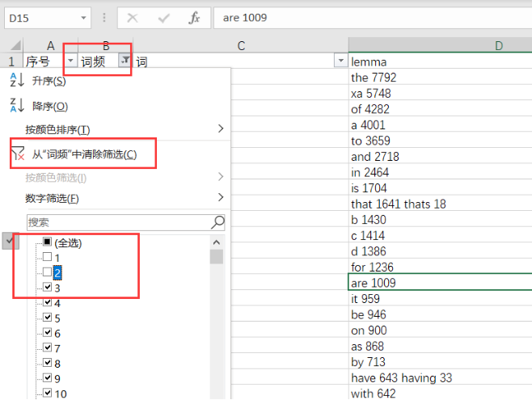Viewport: 532px width, 400px height.
Task: Click the Cancel X formula icon
Action: [133, 18]
